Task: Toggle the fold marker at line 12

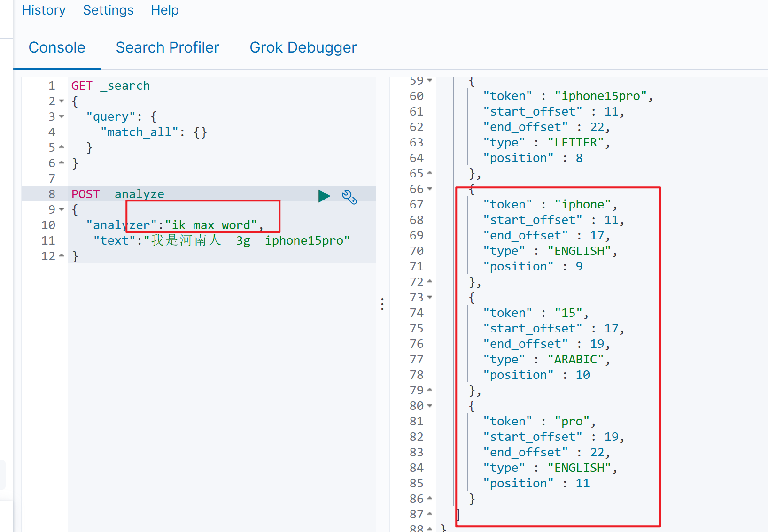Action: pos(62,256)
